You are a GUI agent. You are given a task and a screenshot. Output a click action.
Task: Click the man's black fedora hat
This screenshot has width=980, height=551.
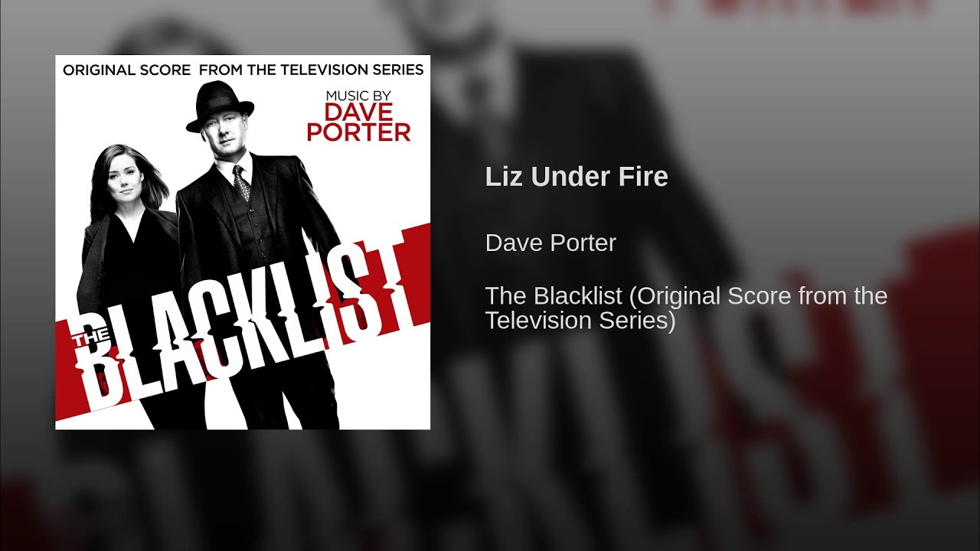pos(220,107)
